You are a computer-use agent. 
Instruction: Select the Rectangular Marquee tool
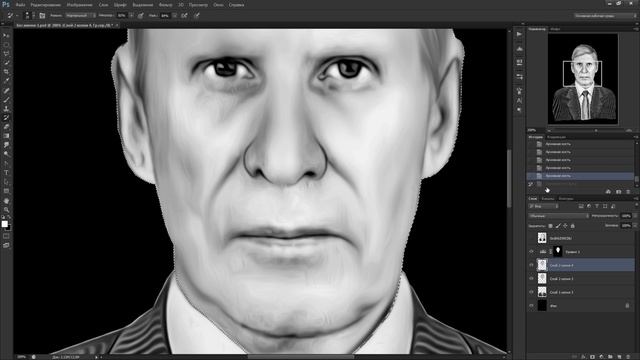click(6, 45)
